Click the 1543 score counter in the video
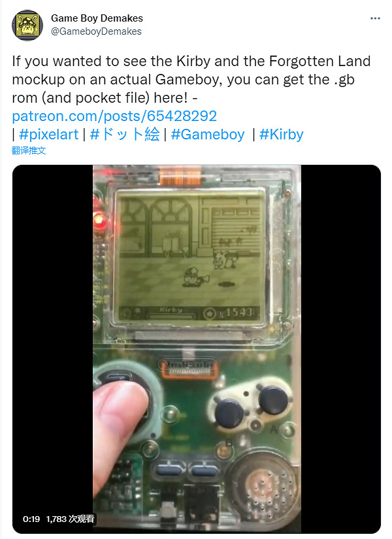 (x=239, y=313)
